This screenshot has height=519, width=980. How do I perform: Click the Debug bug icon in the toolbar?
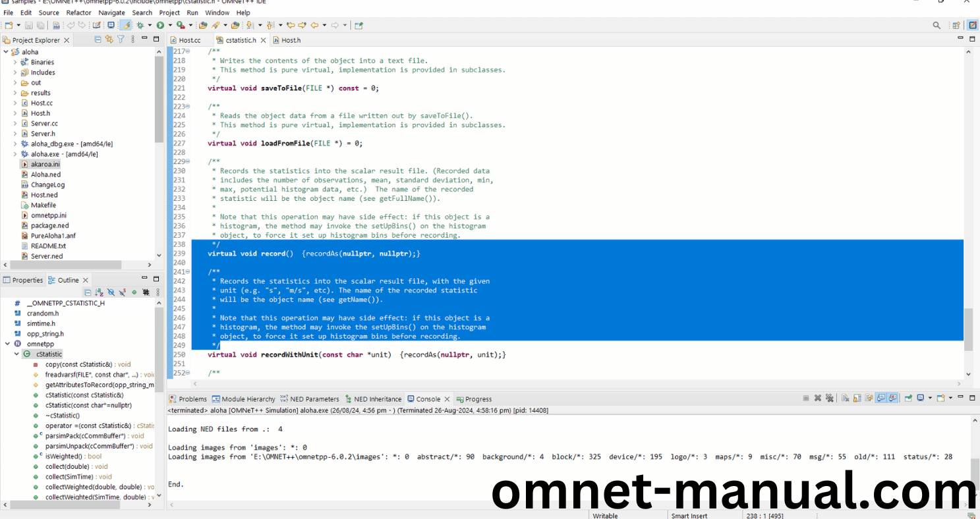tap(140, 25)
